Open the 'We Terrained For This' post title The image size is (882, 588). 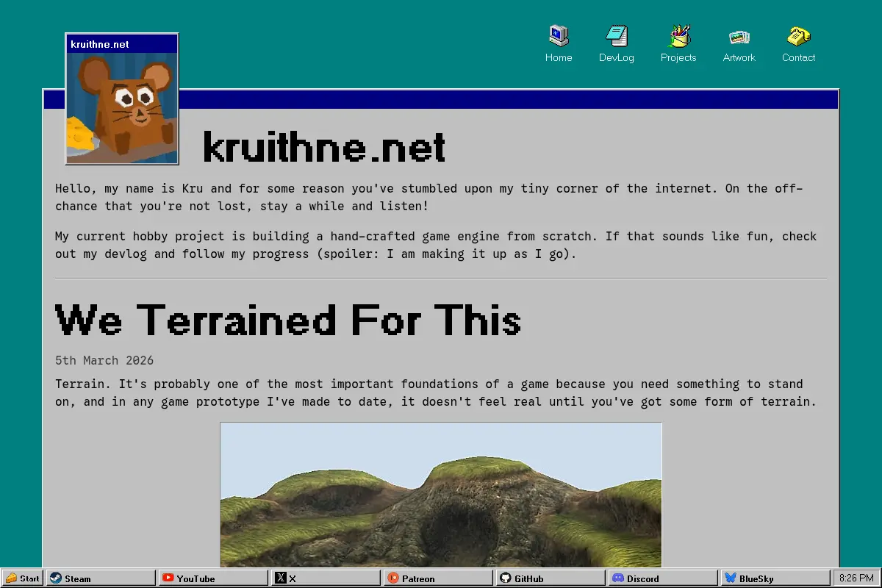point(288,320)
